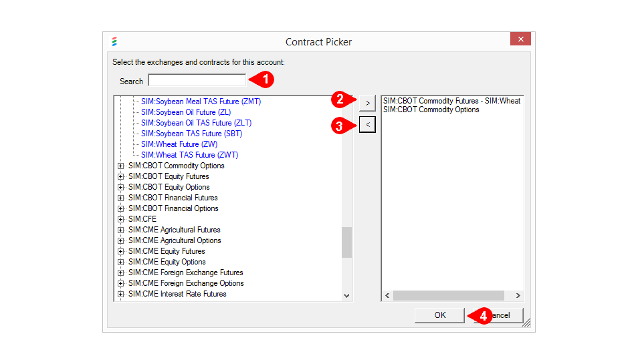
Task: Expand SIM:CBOT Commodity Options tree node
Action: coord(121,166)
